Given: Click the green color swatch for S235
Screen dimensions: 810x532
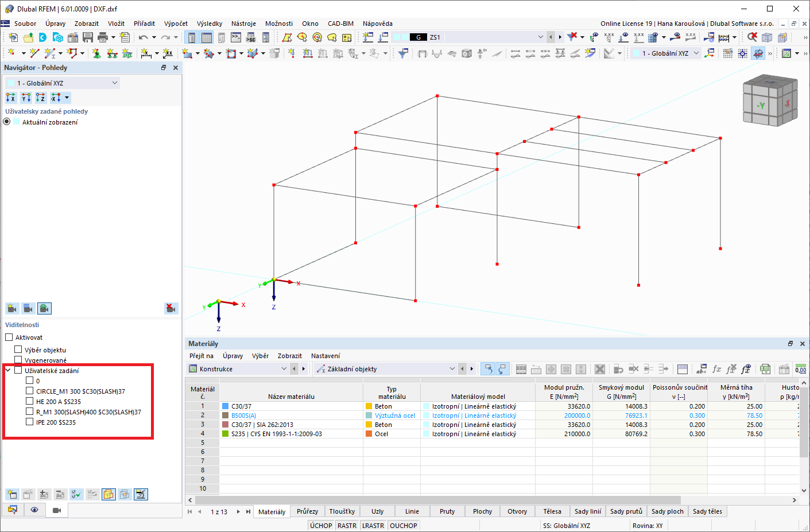Looking at the screenshot, I should [226, 434].
